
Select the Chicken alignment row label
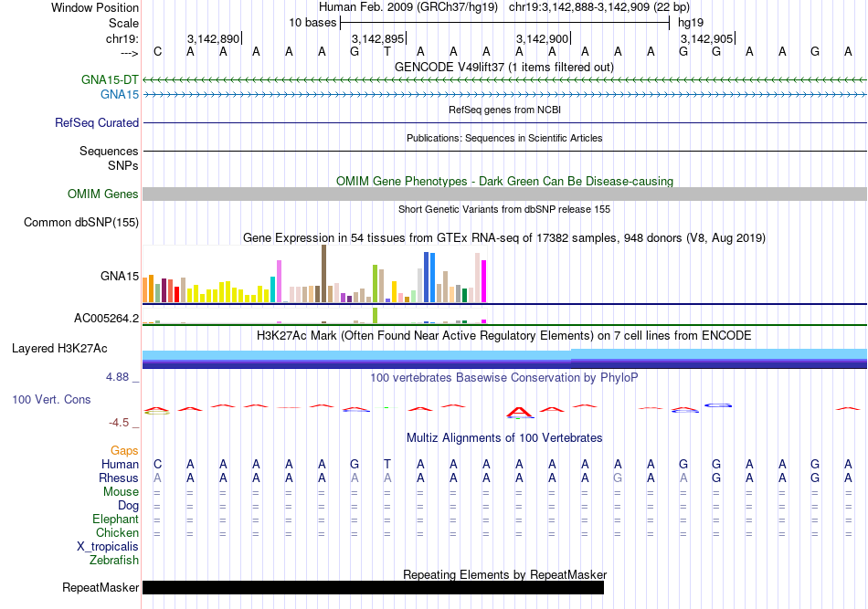(x=117, y=532)
